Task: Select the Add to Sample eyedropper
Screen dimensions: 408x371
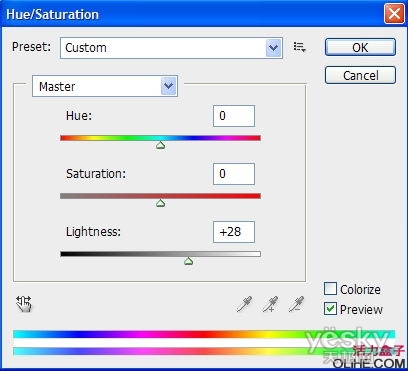Action: [270, 304]
